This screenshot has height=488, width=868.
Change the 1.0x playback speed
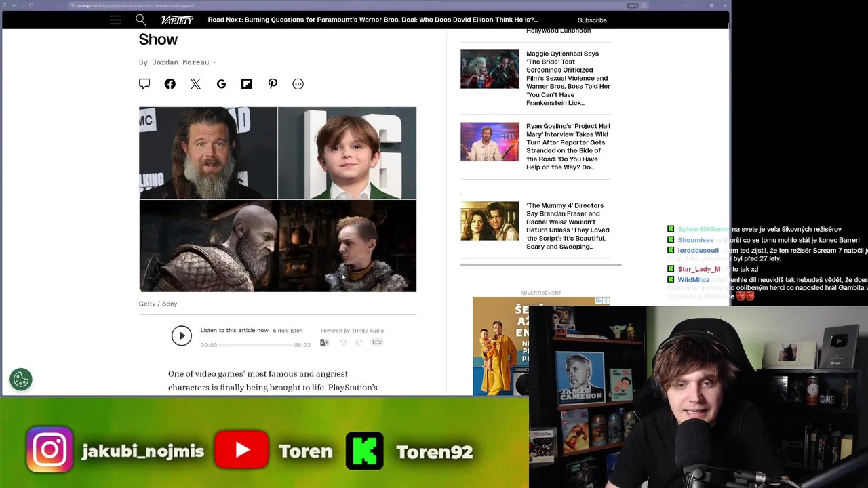pyautogui.click(x=376, y=342)
